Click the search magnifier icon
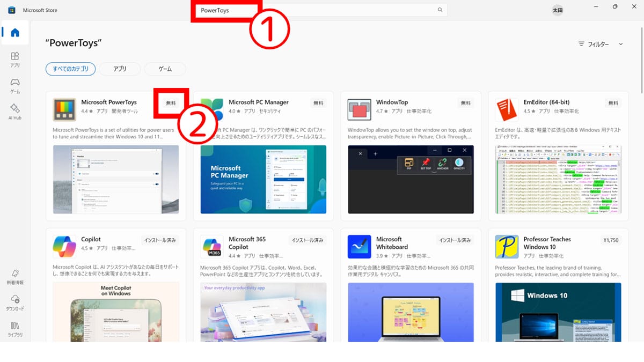This screenshot has width=644, height=362. pyautogui.click(x=440, y=10)
